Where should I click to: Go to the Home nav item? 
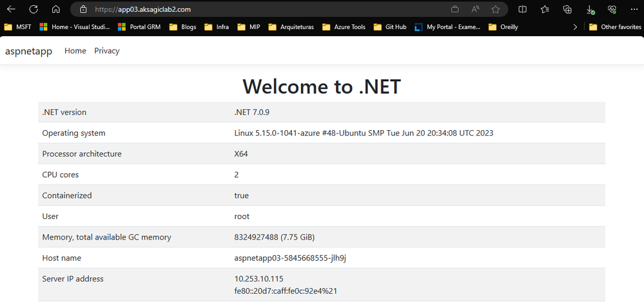pyautogui.click(x=75, y=51)
